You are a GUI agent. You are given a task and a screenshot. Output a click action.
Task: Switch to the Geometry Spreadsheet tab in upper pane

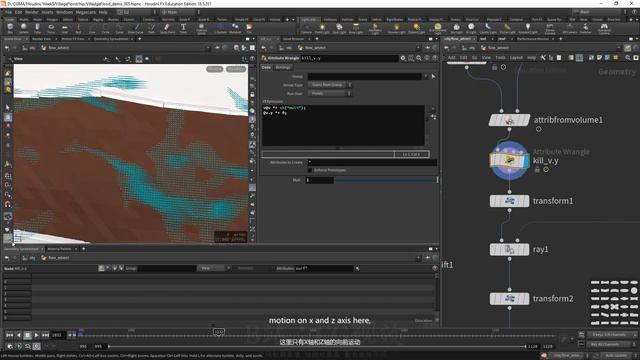tap(111, 39)
